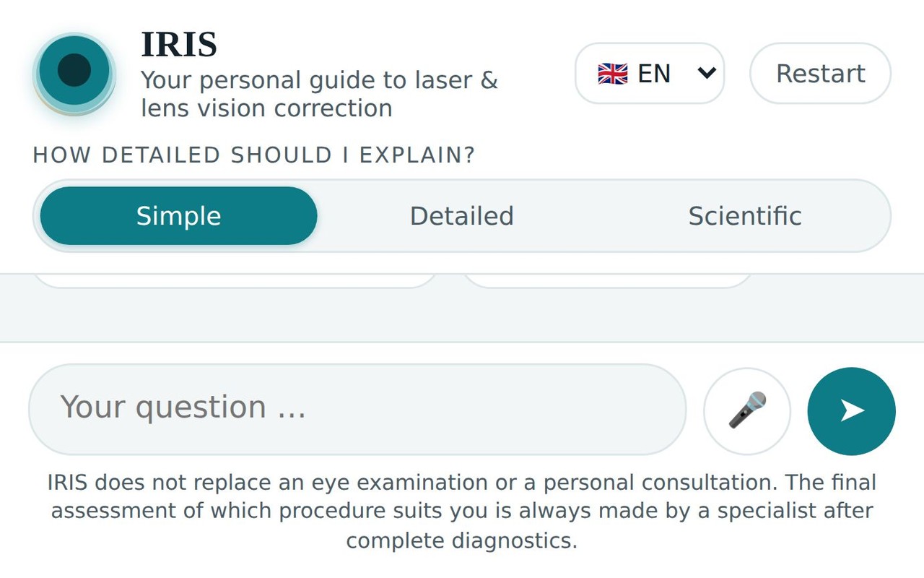Select the right partially visible suggestion chip
Screen dimensions: 924x578
pyautogui.click(x=606, y=281)
